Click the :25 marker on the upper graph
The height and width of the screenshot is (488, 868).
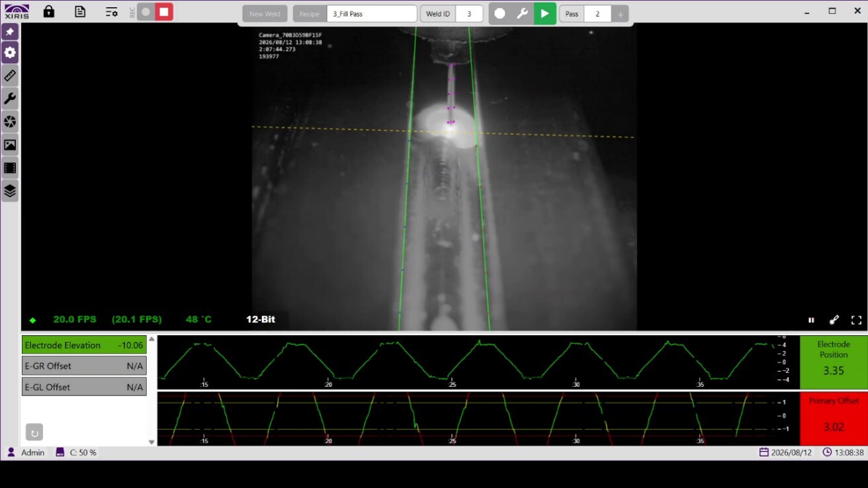pos(452,384)
